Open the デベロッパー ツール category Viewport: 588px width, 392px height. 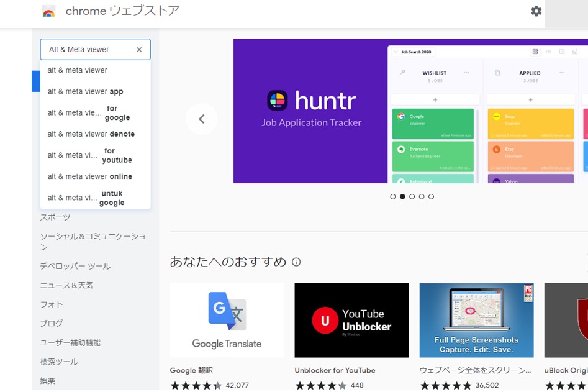(75, 267)
